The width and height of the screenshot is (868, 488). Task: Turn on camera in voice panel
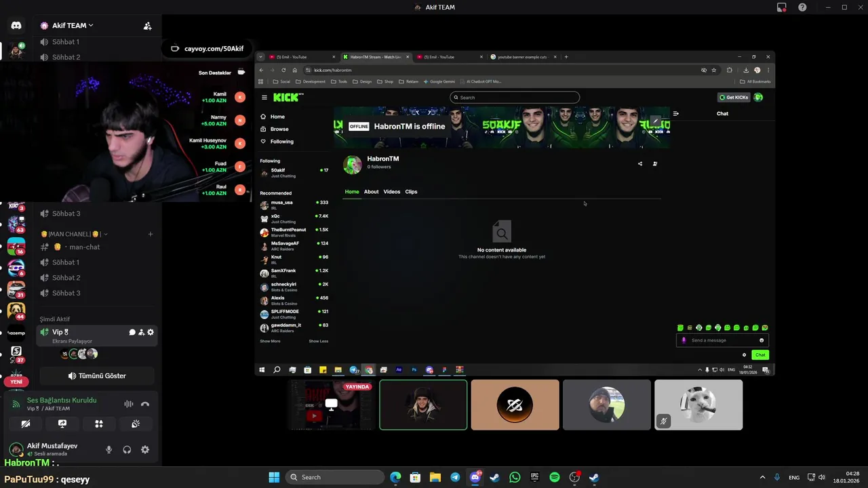click(x=26, y=424)
